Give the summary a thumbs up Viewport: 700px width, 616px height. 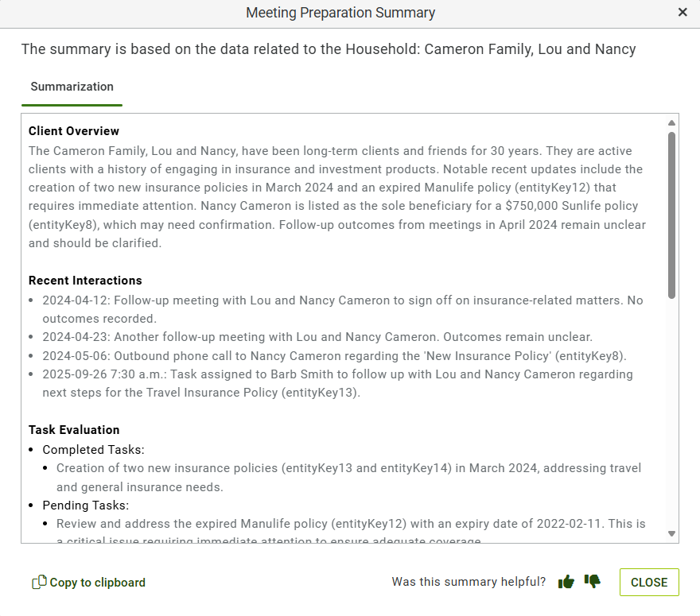566,582
